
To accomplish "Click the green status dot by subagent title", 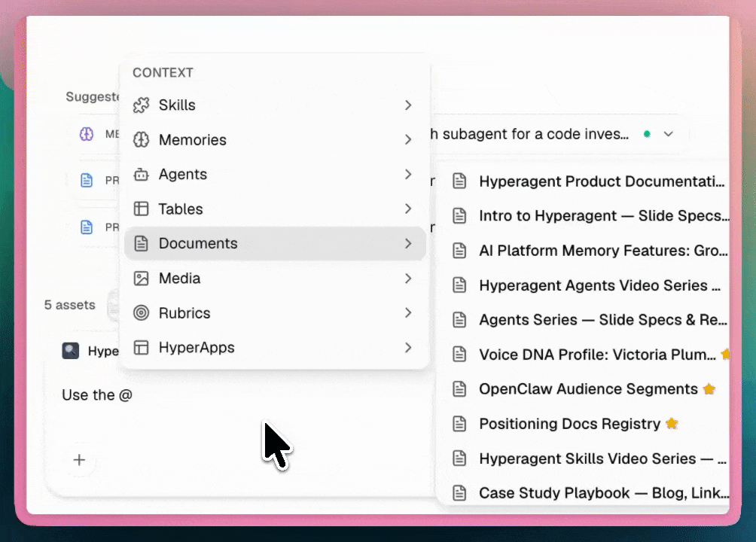I will pos(647,134).
